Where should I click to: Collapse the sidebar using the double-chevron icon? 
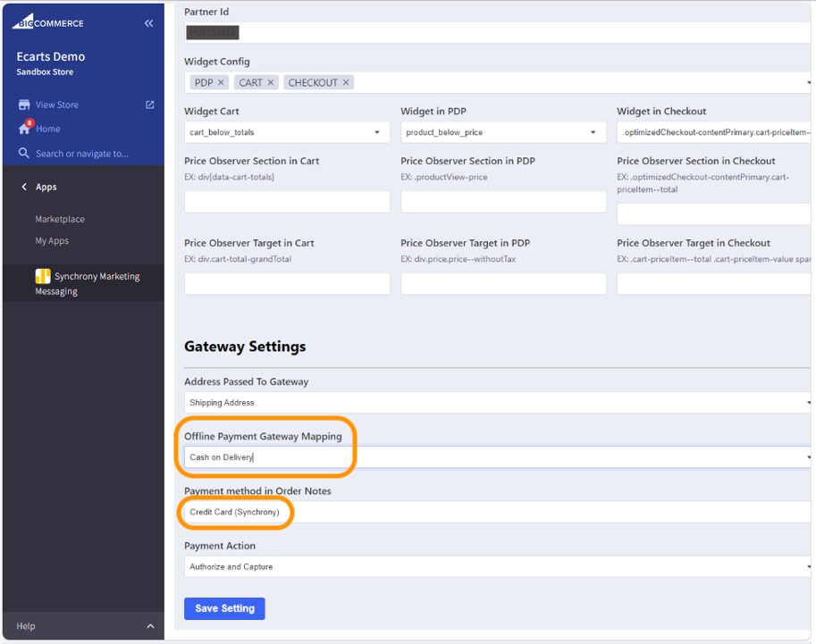pyautogui.click(x=148, y=23)
